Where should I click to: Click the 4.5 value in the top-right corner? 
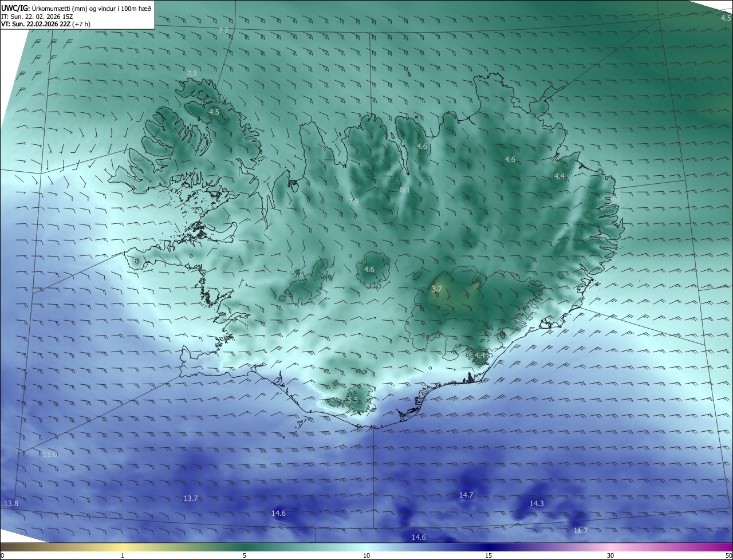tap(726, 18)
